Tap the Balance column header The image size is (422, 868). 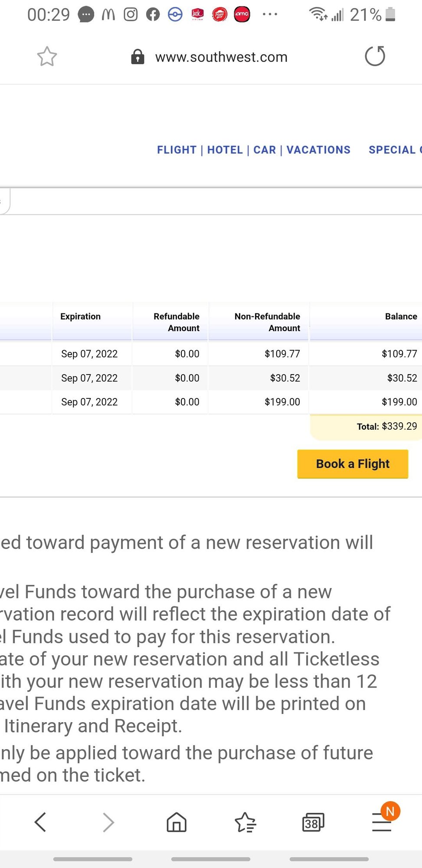point(401,316)
